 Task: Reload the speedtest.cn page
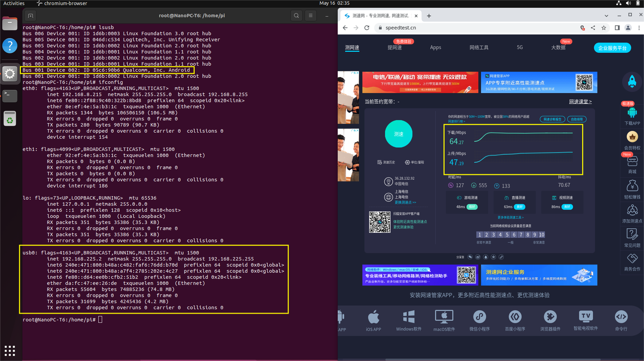(367, 28)
